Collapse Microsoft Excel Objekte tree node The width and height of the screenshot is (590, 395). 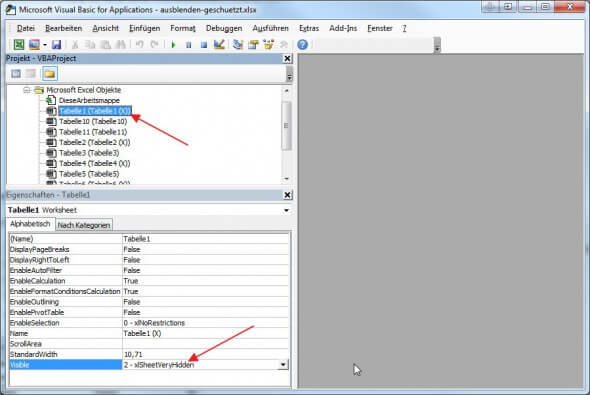click(x=26, y=90)
